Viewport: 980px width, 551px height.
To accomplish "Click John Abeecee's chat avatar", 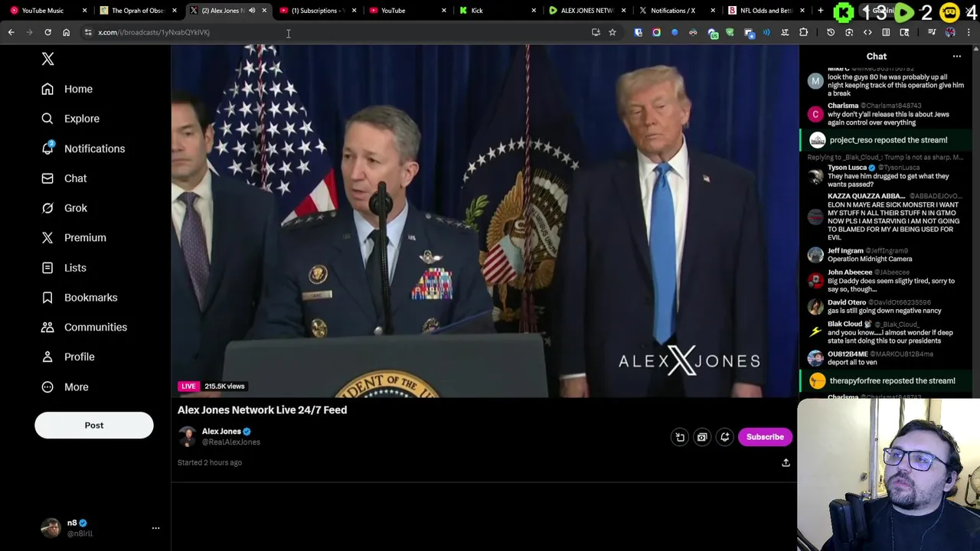I will (815, 281).
